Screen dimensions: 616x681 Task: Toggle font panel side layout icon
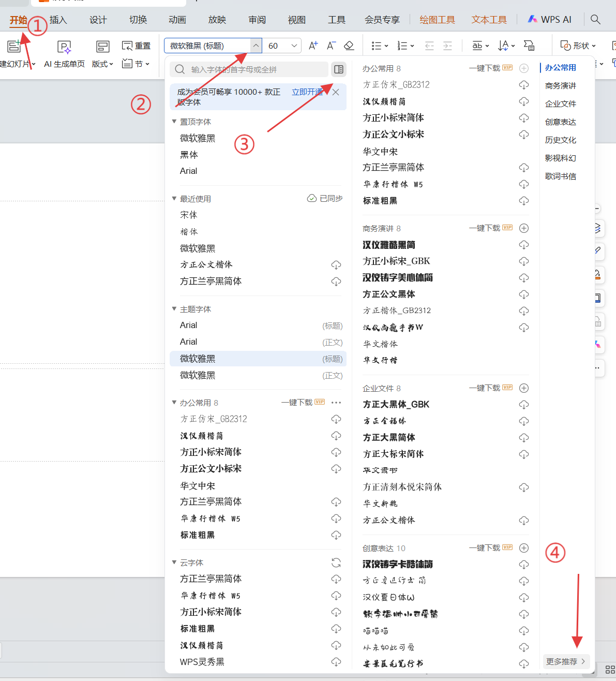339,69
